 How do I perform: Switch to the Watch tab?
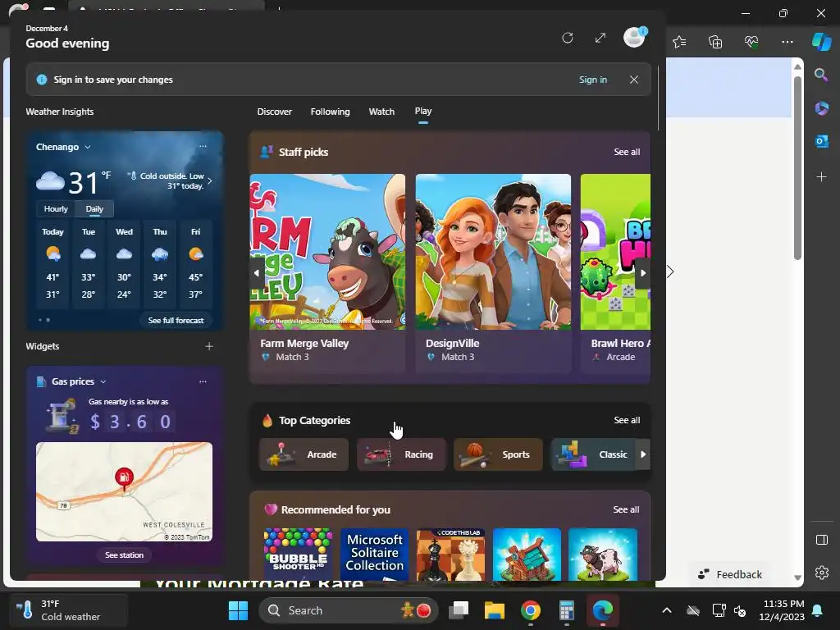tap(381, 112)
